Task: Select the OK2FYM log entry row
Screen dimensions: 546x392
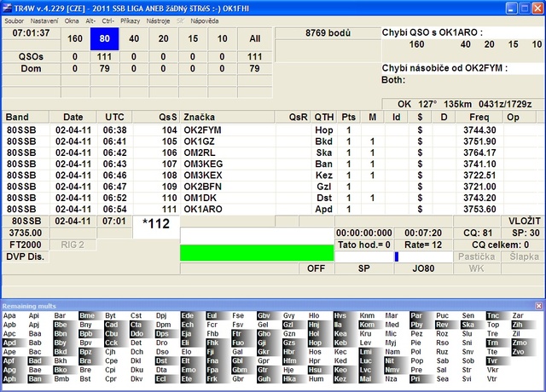Action: (x=196, y=130)
